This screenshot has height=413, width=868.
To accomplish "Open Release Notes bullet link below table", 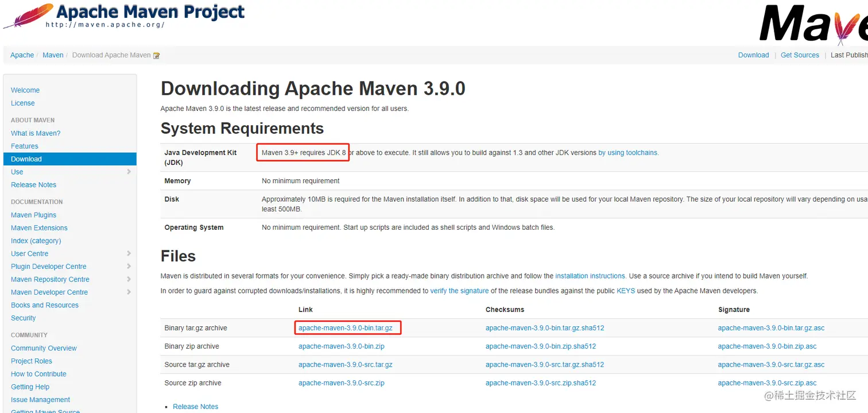I will [x=196, y=407].
